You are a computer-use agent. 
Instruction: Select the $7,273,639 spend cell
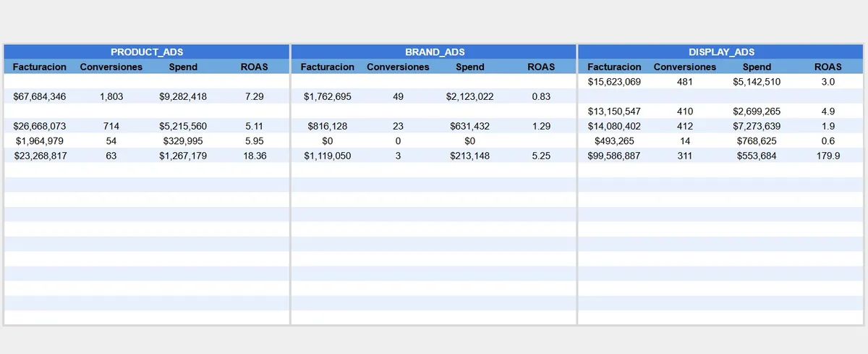point(757,126)
